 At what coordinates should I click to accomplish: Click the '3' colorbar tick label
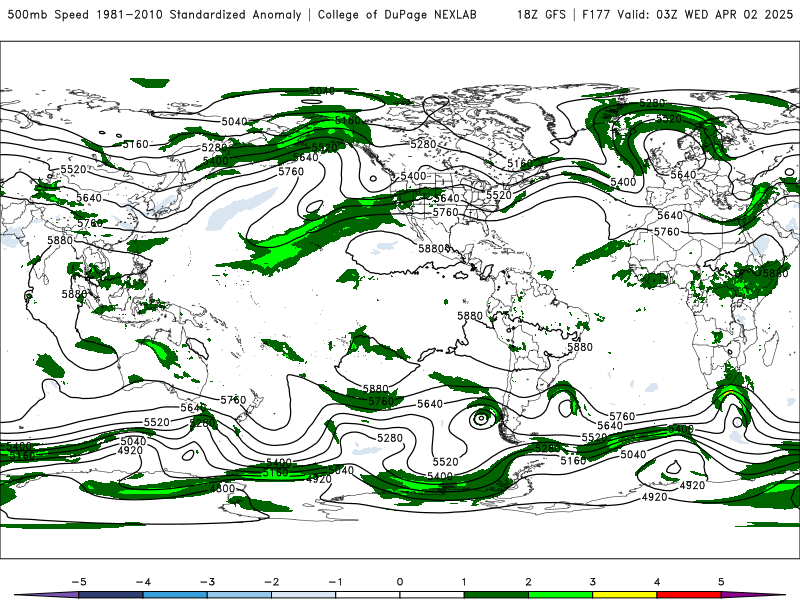click(x=593, y=582)
